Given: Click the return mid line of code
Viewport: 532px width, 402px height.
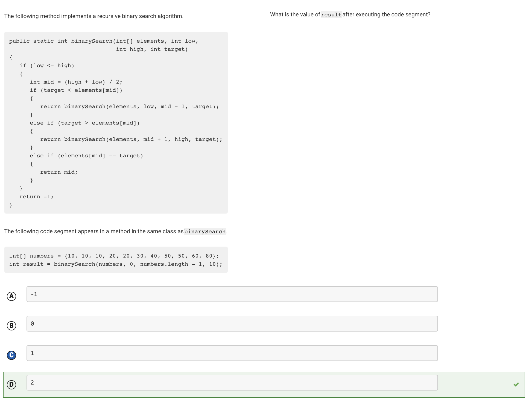Looking at the screenshot, I should pos(59,172).
